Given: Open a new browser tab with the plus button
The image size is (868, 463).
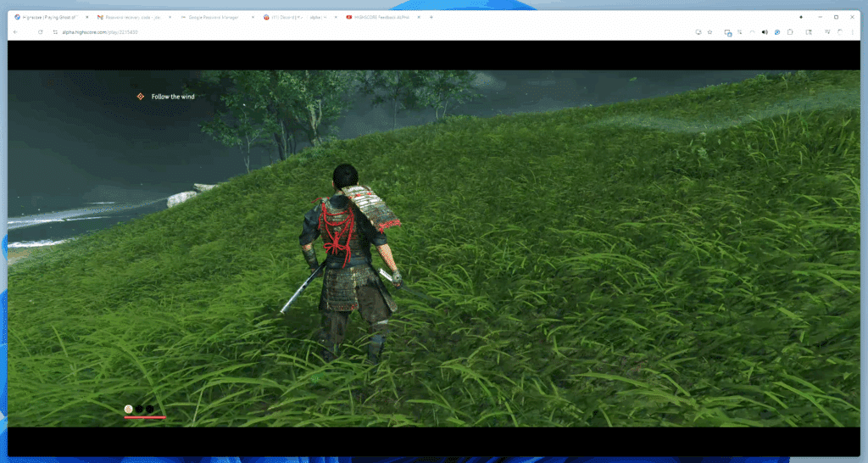Looking at the screenshot, I should [x=431, y=17].
